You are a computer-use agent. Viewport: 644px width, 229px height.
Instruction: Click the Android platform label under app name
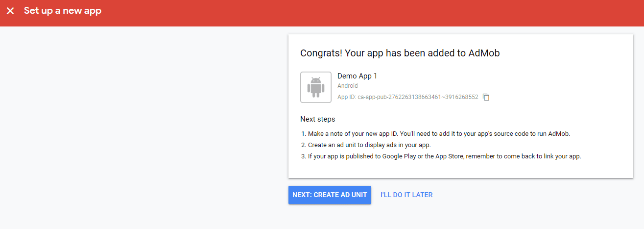tap(348, 86)
